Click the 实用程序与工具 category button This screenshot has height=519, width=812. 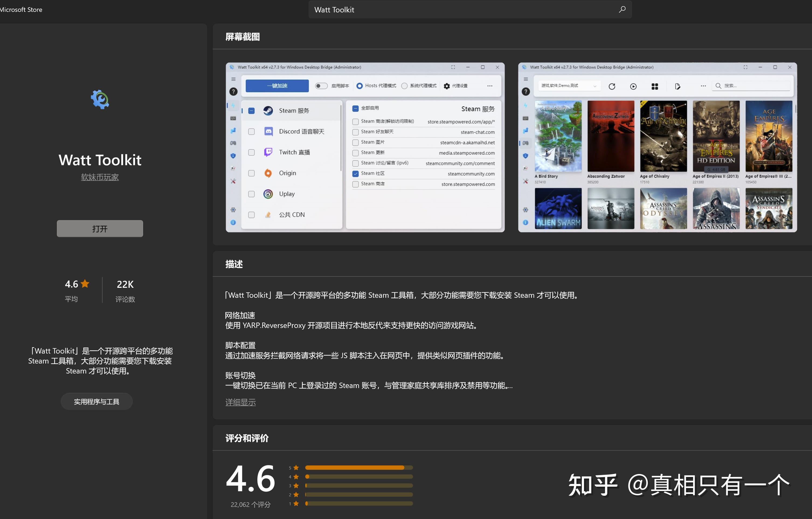point(96,402)
